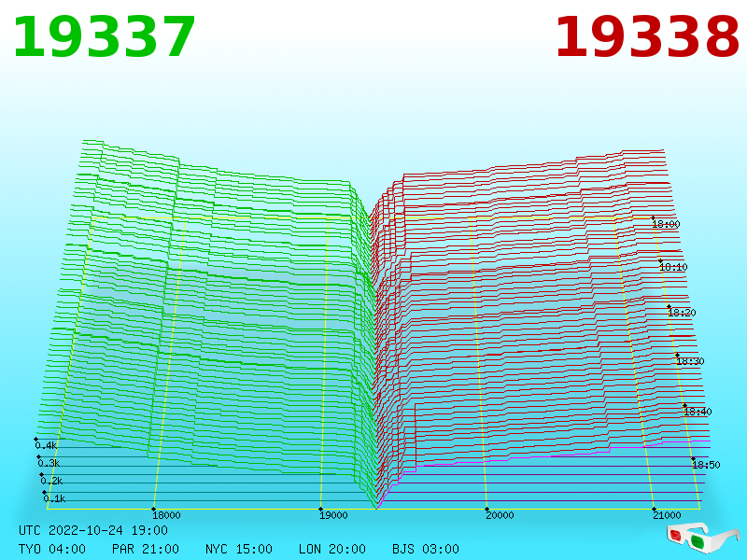Click the 18:50 time axis marker
The height and width of the screenshot is (560, 747).
[x=707, y=465]
